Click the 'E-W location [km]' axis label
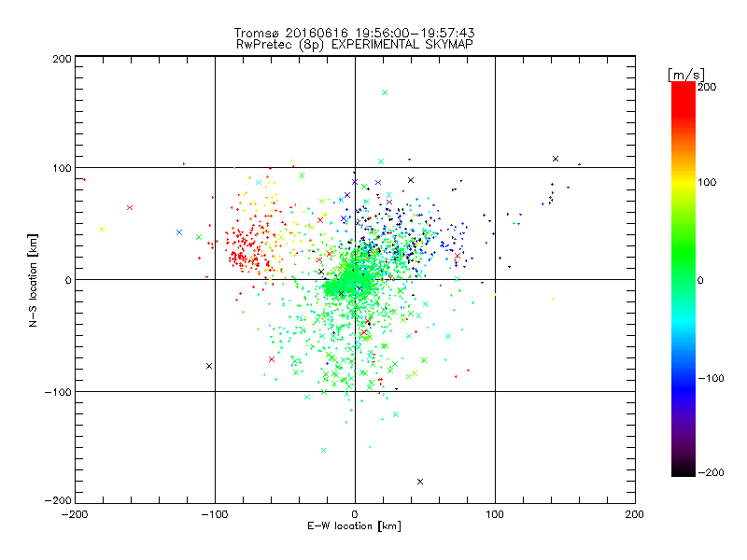747x560 pixels. pyautogui.click(x=355, y=526)
